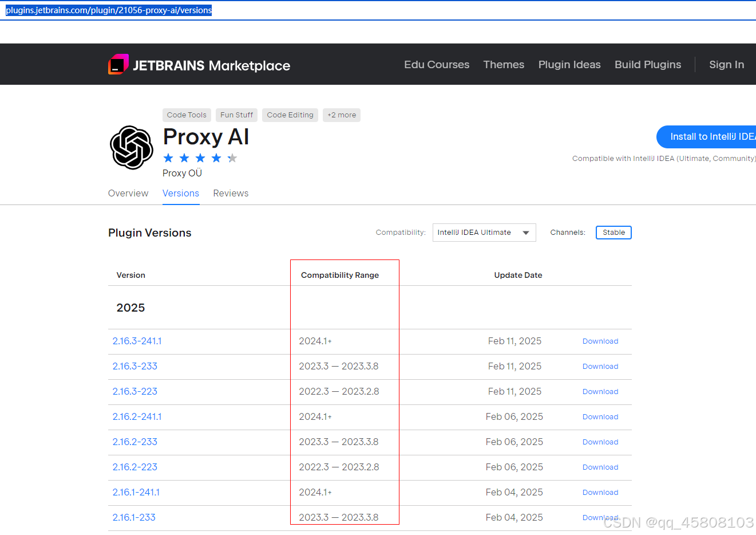
Task: Download version 2.16.2-223
Action: [600, 467]
